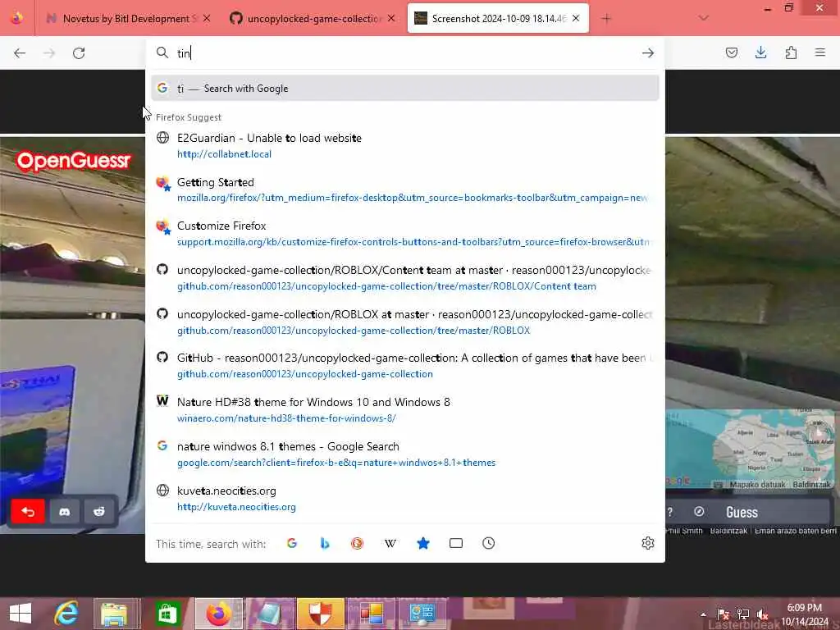The width and height of the screenshot is (840, 630).
Task: Search open tabs with the tabs icon
Action: [x=456, y=543]
